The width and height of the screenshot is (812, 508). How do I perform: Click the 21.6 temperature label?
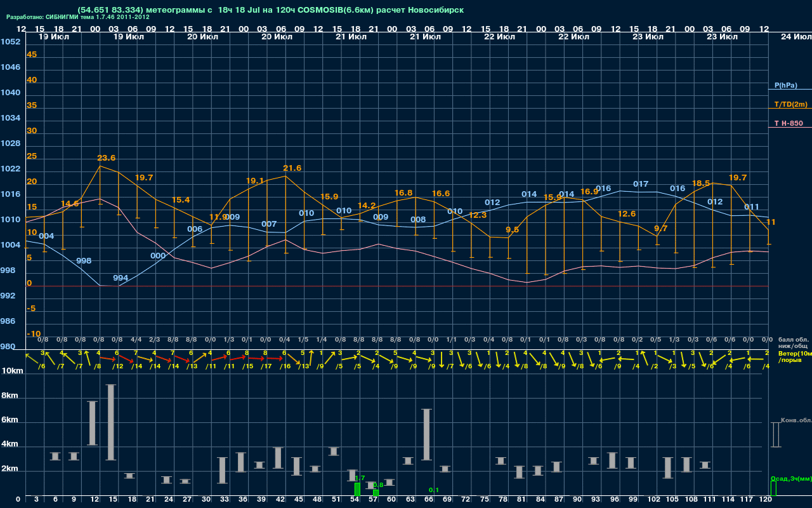292,168
